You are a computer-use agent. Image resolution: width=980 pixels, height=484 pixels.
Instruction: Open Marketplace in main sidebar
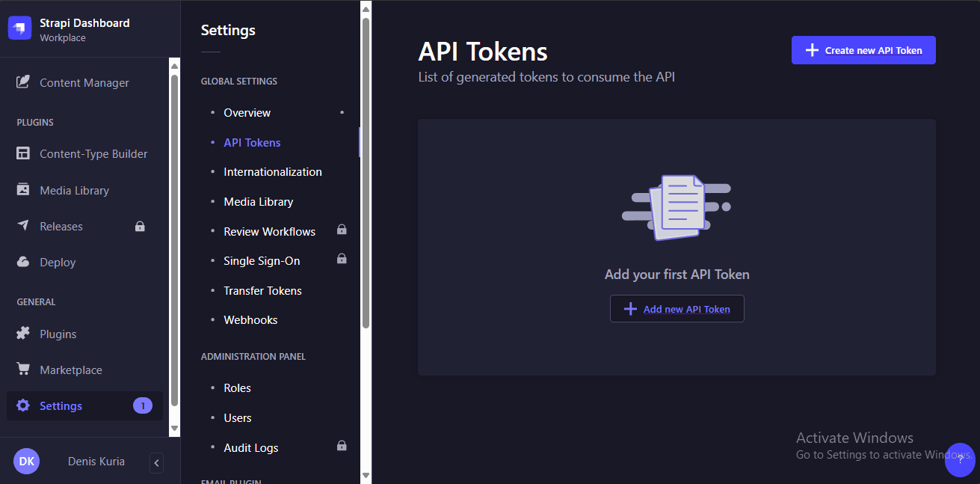tap(71, 370)
